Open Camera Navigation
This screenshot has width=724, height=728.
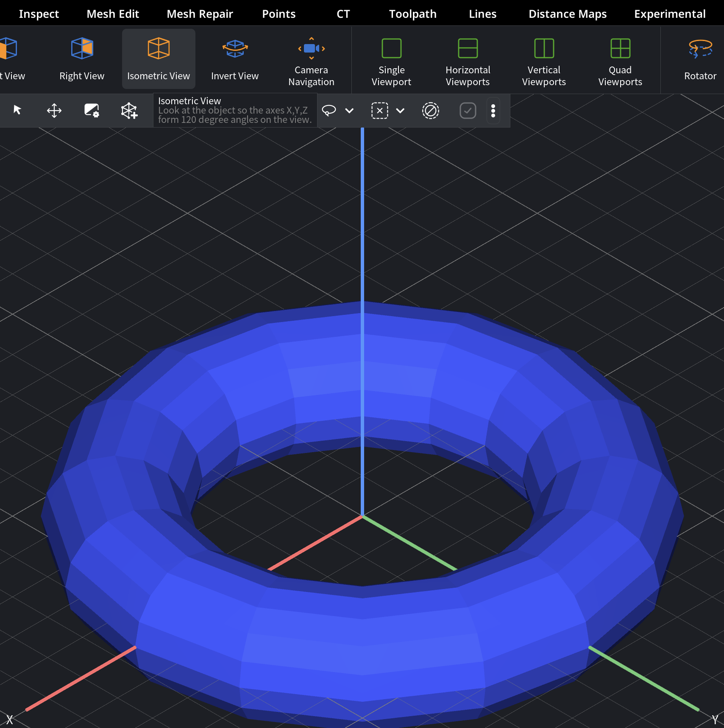click(311, 59)
